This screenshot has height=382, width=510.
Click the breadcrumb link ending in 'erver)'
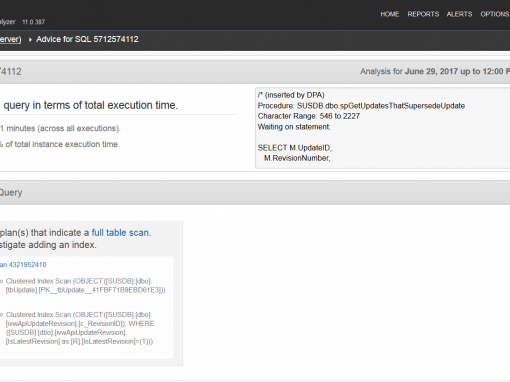point(10,39)
